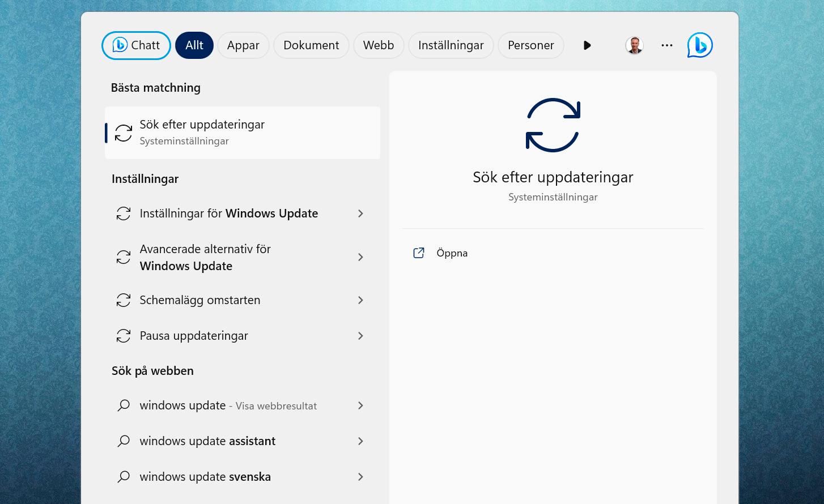The height and width of the screenshot is (504, 824).
Task: Expand details for Inställningar för Windows Update
Action: click(360, 213)
